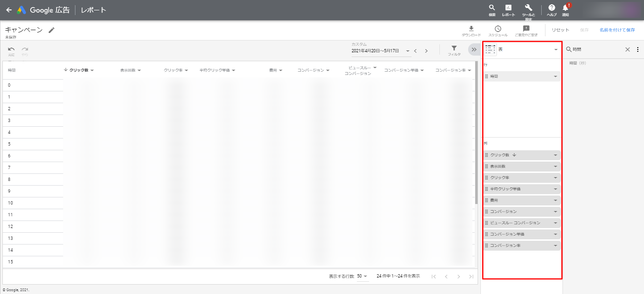644x294 pixels.
Task: Jump to first page of results
Action: pyautogui.click(x=434, y=277)
